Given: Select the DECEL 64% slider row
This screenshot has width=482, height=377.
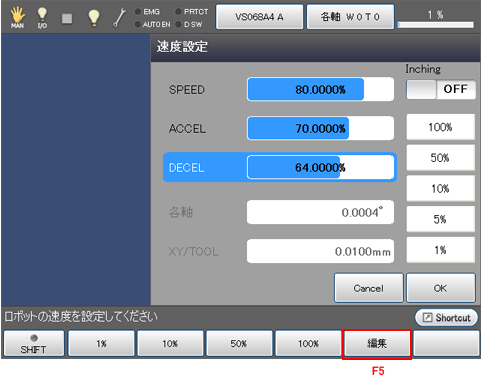Looking at the screenshot, I should pos(280,167).
